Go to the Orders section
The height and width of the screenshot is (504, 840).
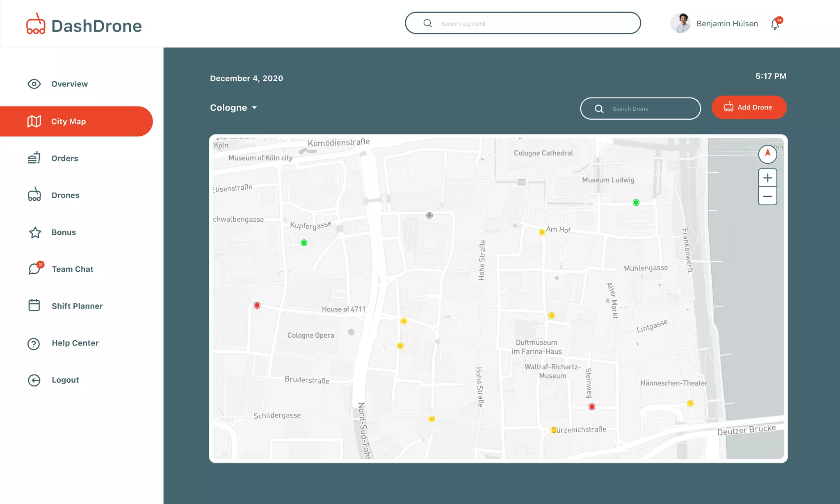(64, 158)
